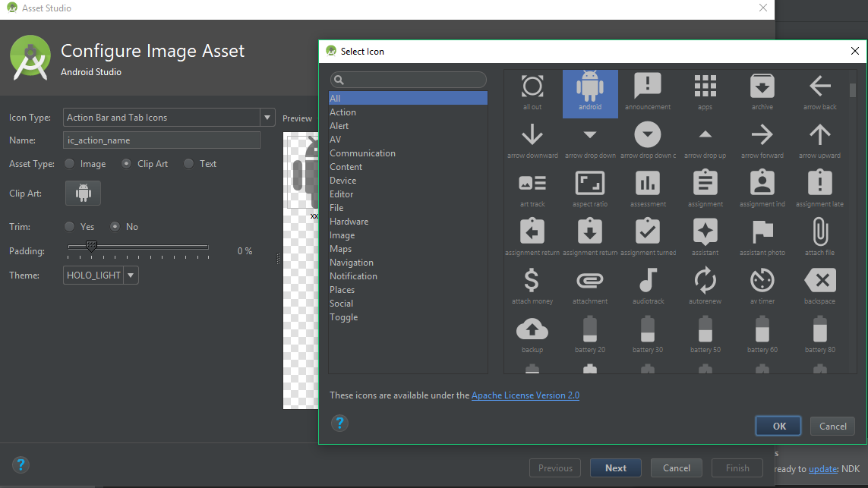This screenshot has width=868, height=488.
Task: Confirm icon selection with OK
Action: [x=778, y=426]
